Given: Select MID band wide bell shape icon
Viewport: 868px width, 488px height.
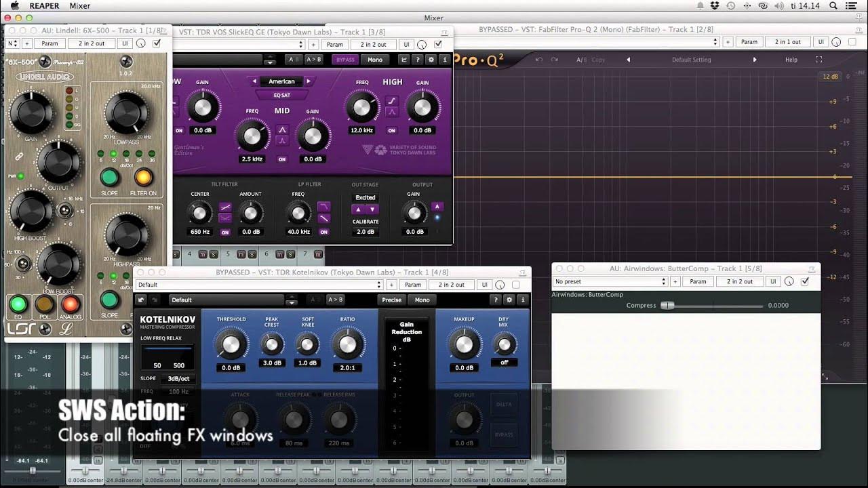Looking at the screenshot, I should (x=282, y=129).
